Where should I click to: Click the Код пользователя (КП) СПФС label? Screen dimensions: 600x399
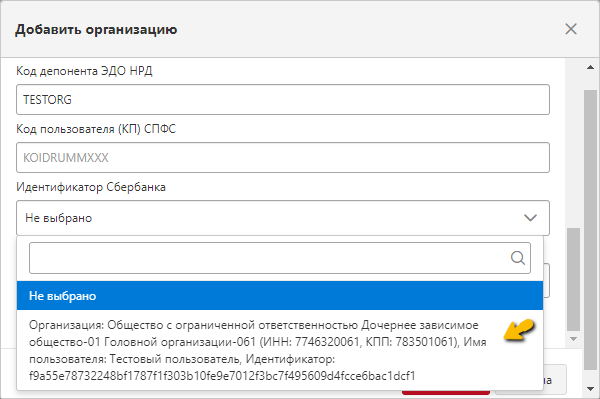96,129
